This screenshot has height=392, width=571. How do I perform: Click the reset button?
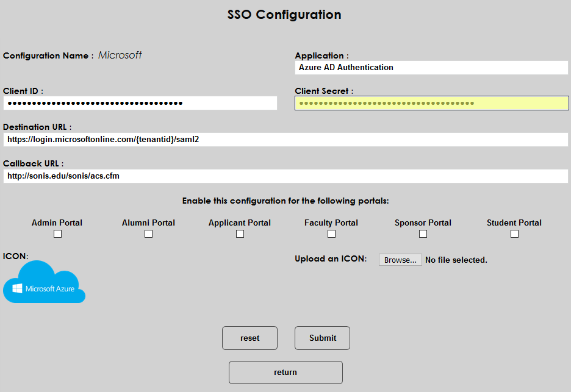[250, 338]
